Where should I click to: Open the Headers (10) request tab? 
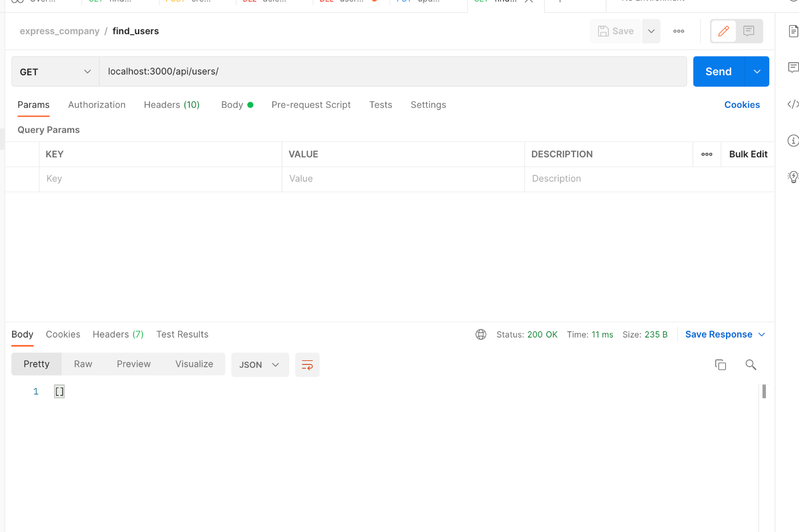pos(172,105)
